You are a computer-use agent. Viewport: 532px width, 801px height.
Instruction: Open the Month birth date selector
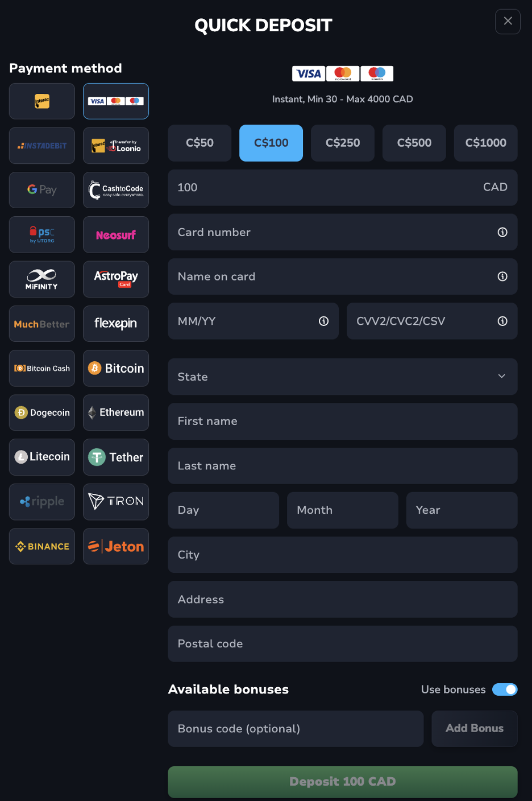(x=343, y=510)
